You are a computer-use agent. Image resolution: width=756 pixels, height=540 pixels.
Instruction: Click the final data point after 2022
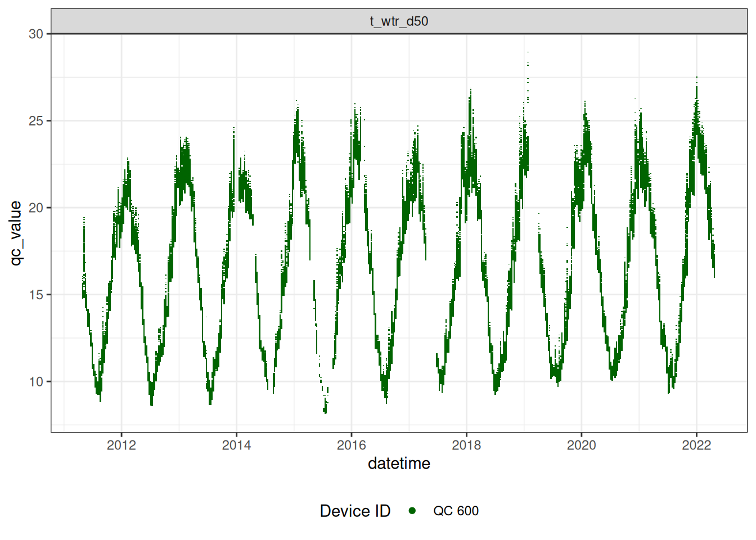[714, 274]
